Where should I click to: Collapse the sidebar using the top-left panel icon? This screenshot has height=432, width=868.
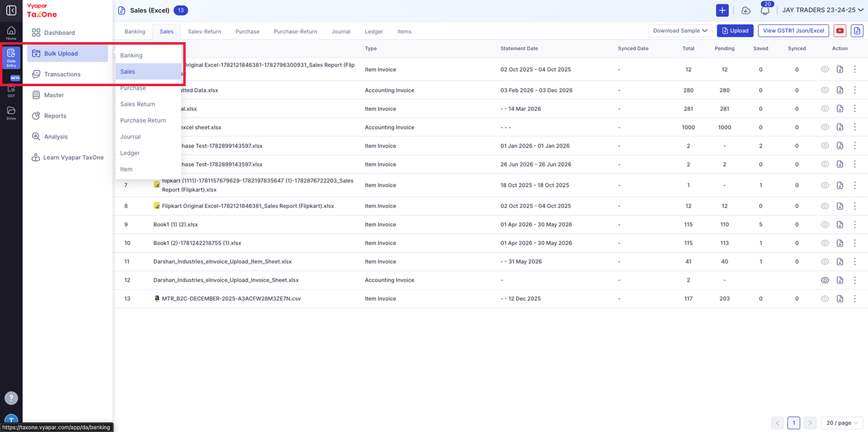11,10
